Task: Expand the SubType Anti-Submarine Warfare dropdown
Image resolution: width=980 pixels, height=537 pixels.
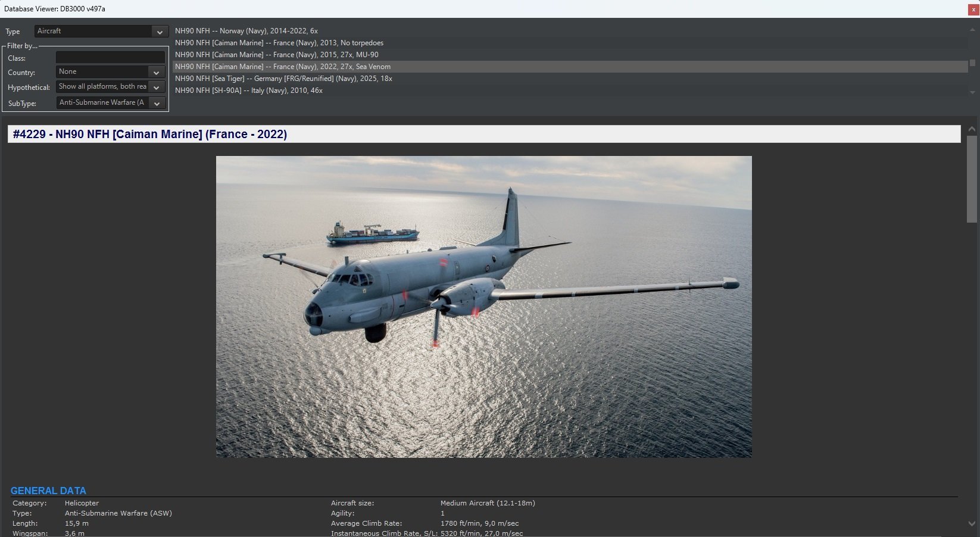Action: pos(110,103)
